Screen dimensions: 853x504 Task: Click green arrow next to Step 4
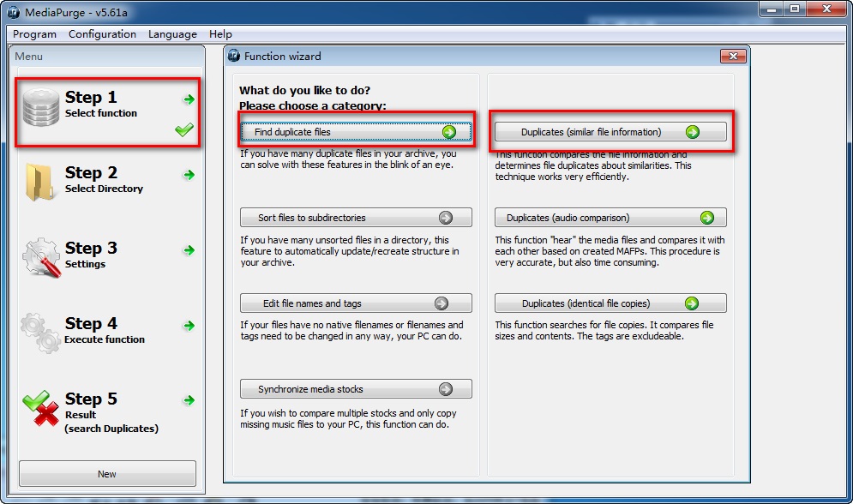pyautogui.click(x=189, y=326)
